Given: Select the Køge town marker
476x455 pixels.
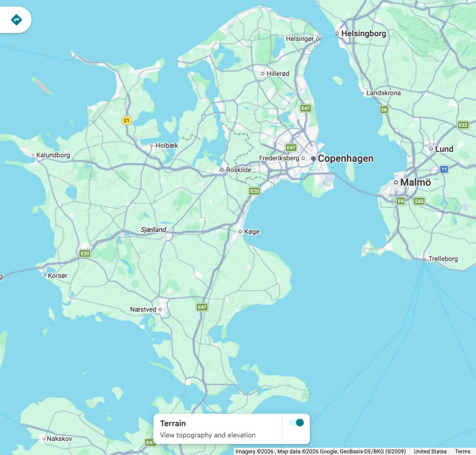Looking at the screenshot, I should [240, 231].
